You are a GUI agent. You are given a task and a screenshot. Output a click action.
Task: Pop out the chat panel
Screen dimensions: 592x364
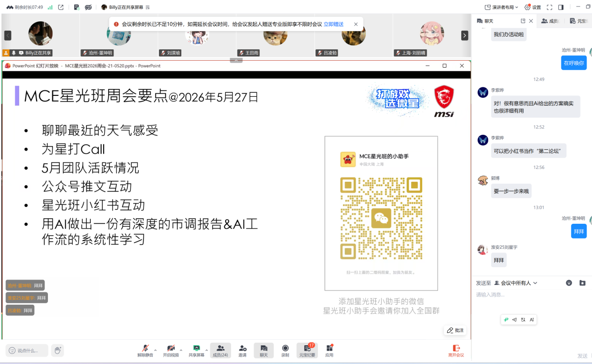pyautogui.click(x=523, y=21)
